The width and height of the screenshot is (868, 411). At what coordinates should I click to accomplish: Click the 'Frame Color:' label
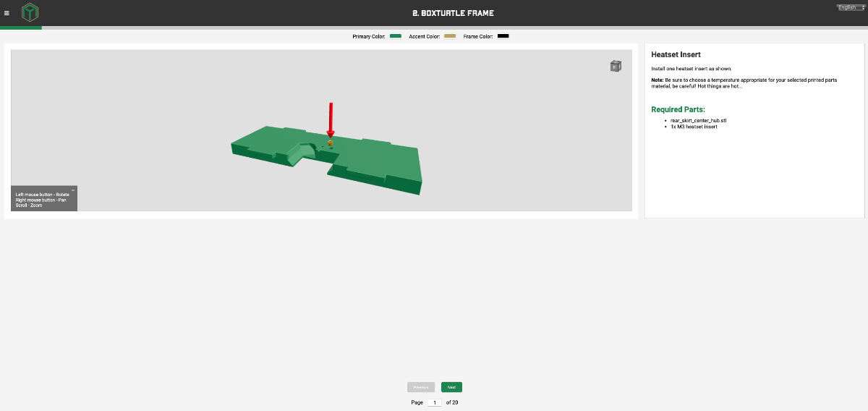point(478,36)
